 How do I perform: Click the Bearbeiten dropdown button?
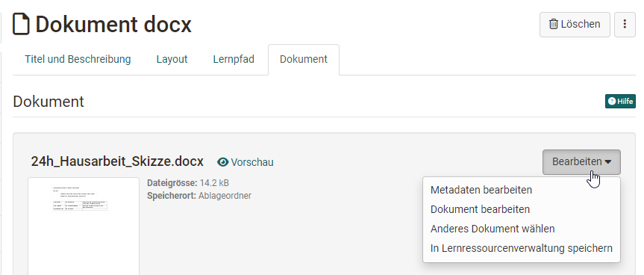(581, 162)
